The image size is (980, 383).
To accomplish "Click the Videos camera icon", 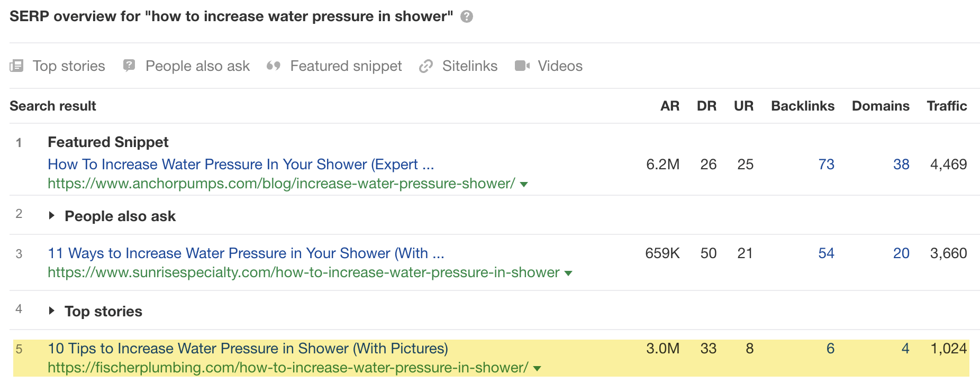I will tap(522, 66).
